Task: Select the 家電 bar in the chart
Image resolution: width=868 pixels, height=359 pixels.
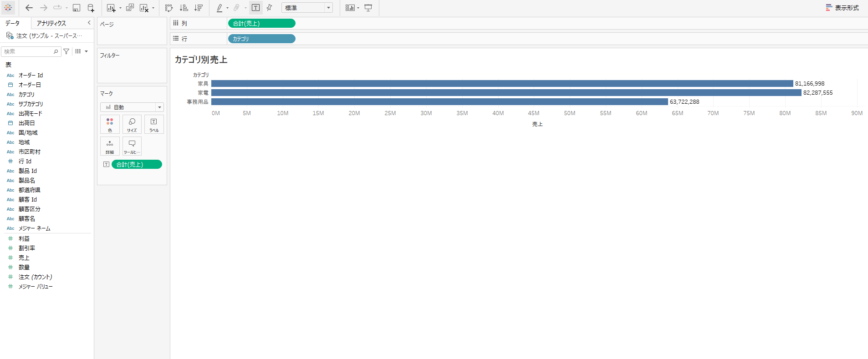Action: [506, 93]
